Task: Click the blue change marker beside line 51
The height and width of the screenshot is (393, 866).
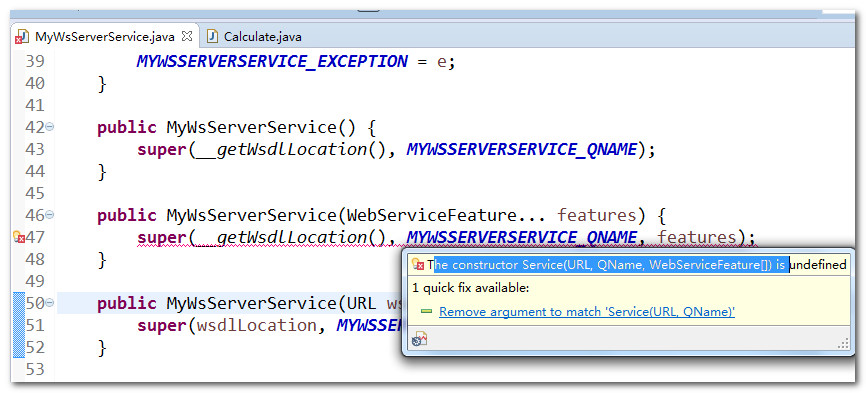Action: 18,325
